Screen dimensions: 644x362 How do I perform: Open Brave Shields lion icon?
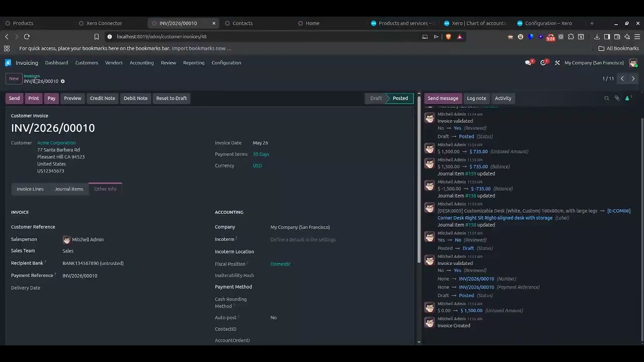pyautogui.click(x=448, y=37)
